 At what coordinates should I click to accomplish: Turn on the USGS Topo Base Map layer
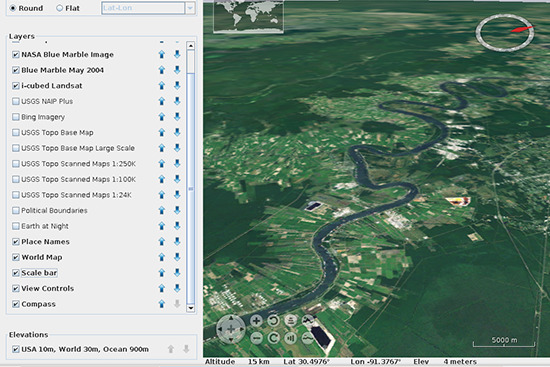(15, 132)
